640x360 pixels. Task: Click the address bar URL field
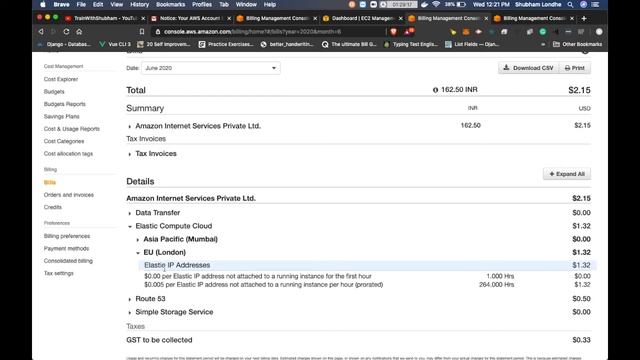point(269,31)
